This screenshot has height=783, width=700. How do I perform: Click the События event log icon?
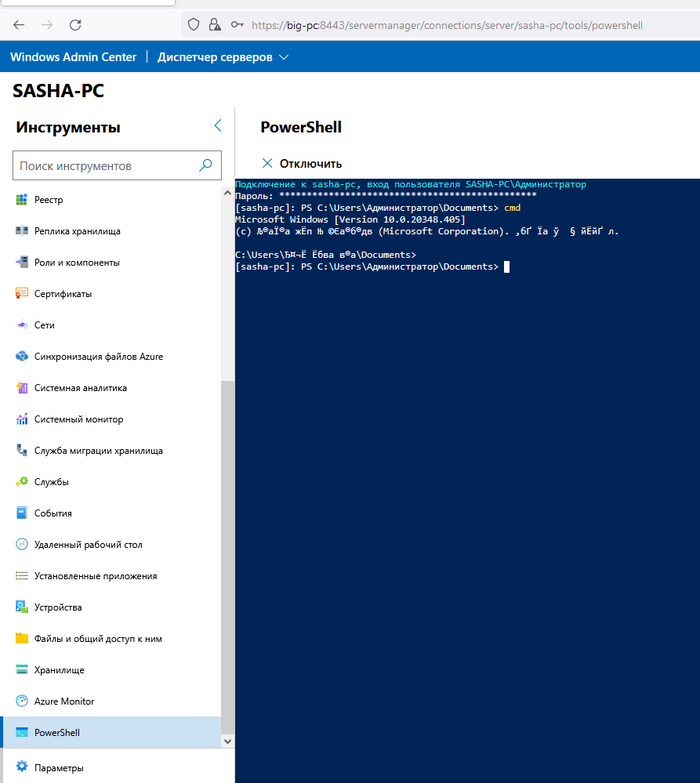pyautogui.click(x=21, y=513)
